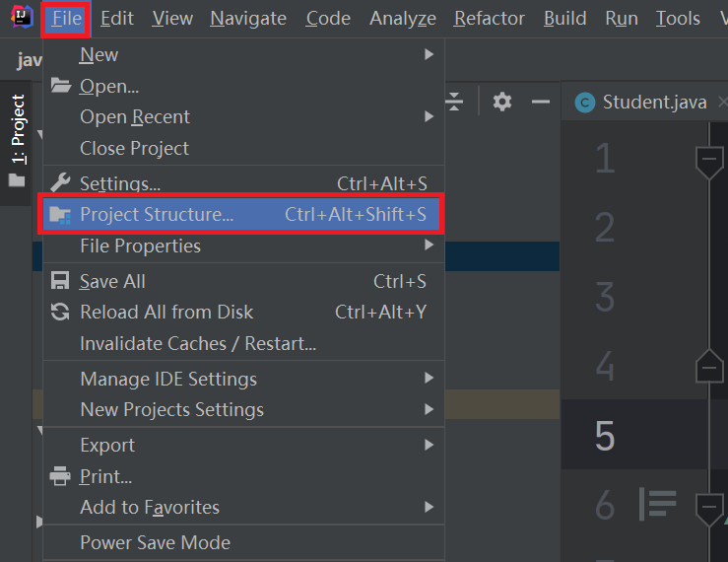This screenshot has height=562, width=728.
Task: Click the IntelliJ IDEA logo icon
Action: coord(20,18)
